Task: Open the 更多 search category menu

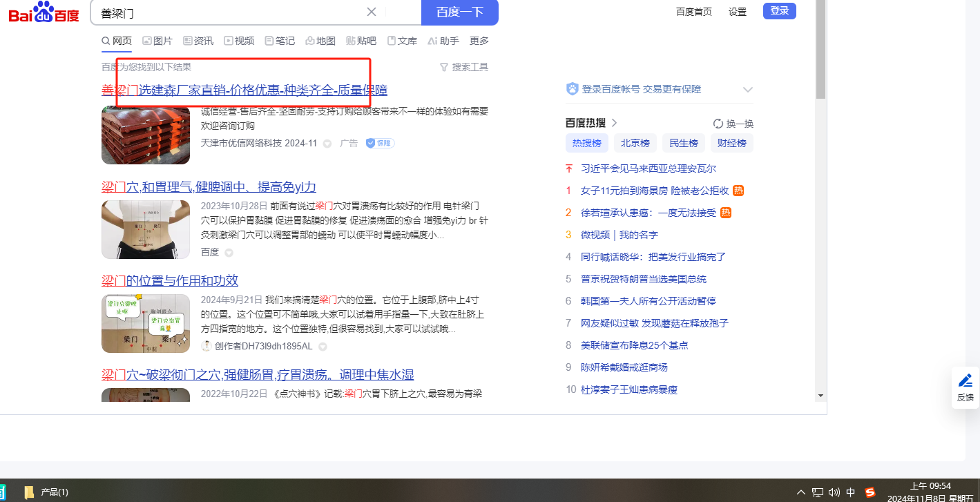Action: 479,41
